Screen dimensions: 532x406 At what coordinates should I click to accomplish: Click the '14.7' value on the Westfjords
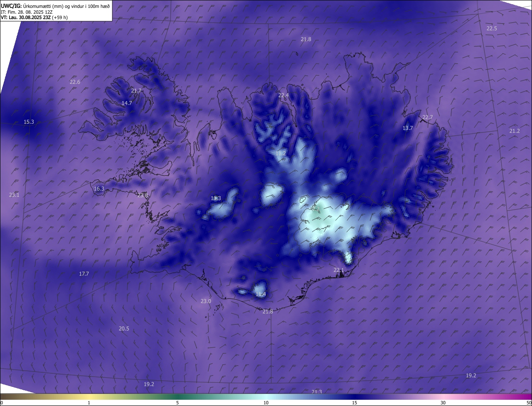click(x=127, y=103)
